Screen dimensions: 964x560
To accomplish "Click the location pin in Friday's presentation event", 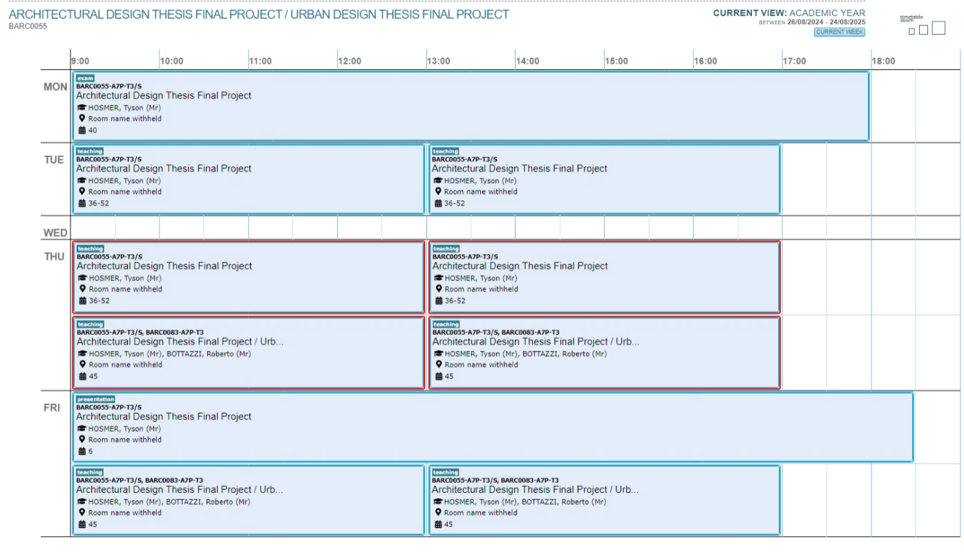I will point(82,439).
